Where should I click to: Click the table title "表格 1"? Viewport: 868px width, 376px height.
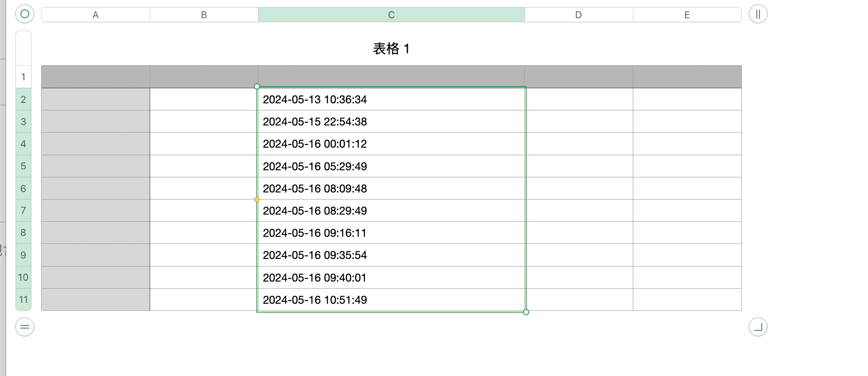[391, 49]
